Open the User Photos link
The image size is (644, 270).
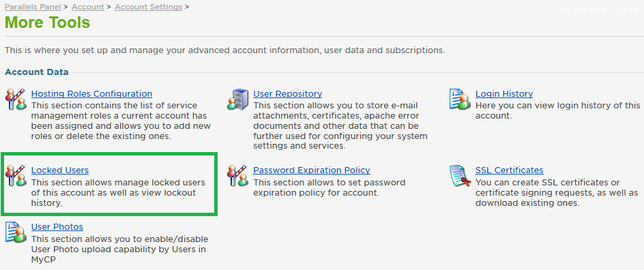[x=57, y=226]
